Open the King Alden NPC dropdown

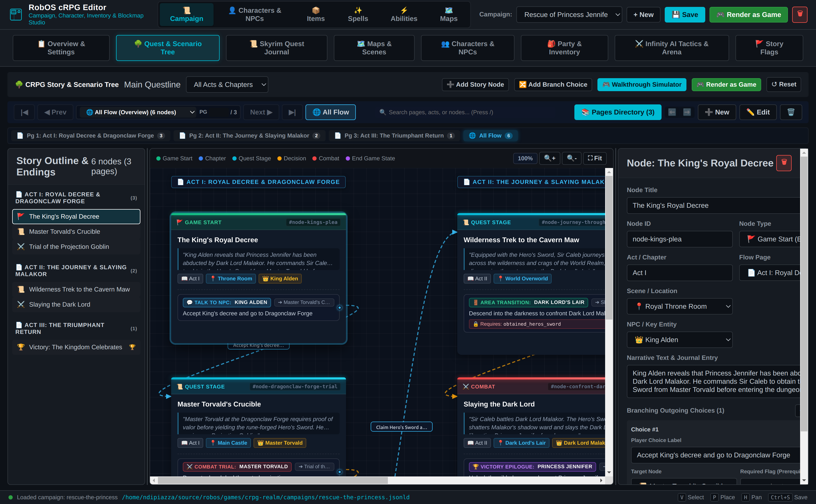click(679, 340)
